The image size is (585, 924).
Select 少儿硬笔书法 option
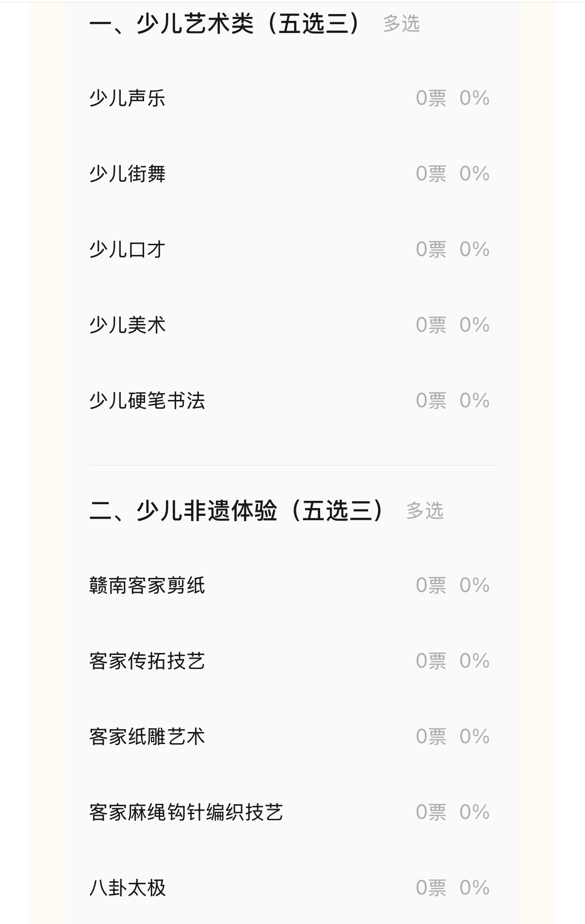[x=292, y=401]
